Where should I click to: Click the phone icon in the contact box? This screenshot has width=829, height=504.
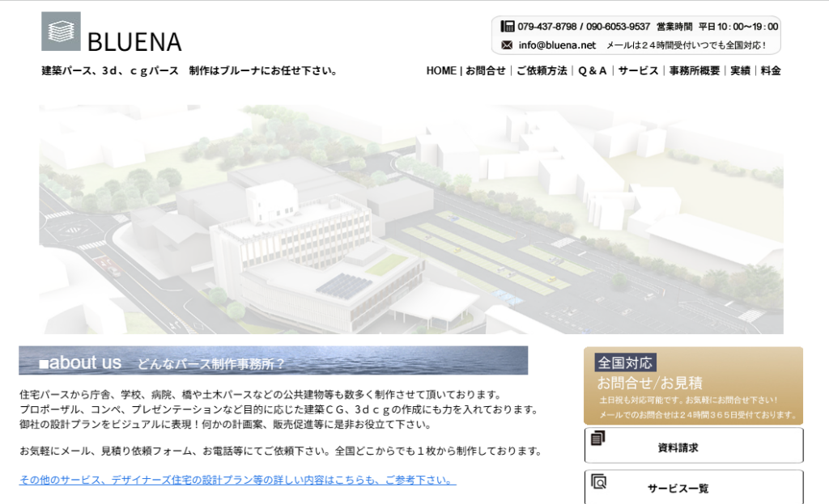click(508, 26)
